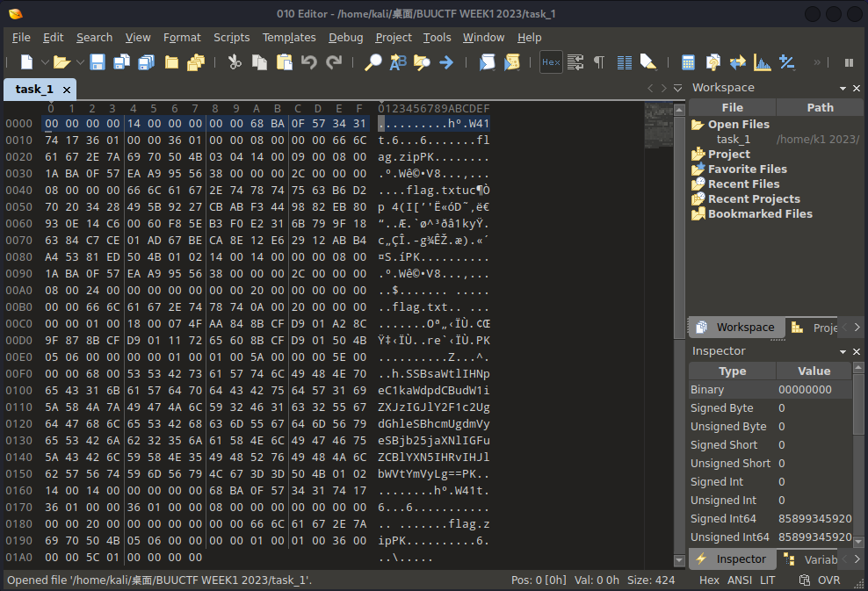Image resolution: width=868 pixels, height=591 pixels.
Task: Open the Histogram tool icon
Action: pos(762,62)
